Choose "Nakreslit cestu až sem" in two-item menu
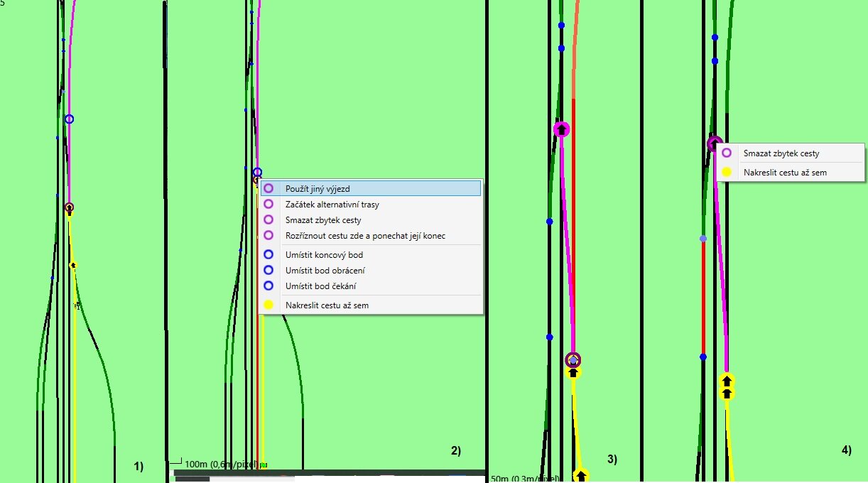The image size is (868, 483). 785,172
